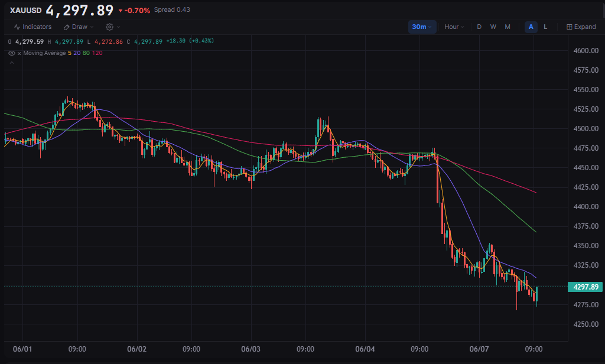Click the 4600.00 price axis label
605x364 pixels.
(x=586, y=51)
